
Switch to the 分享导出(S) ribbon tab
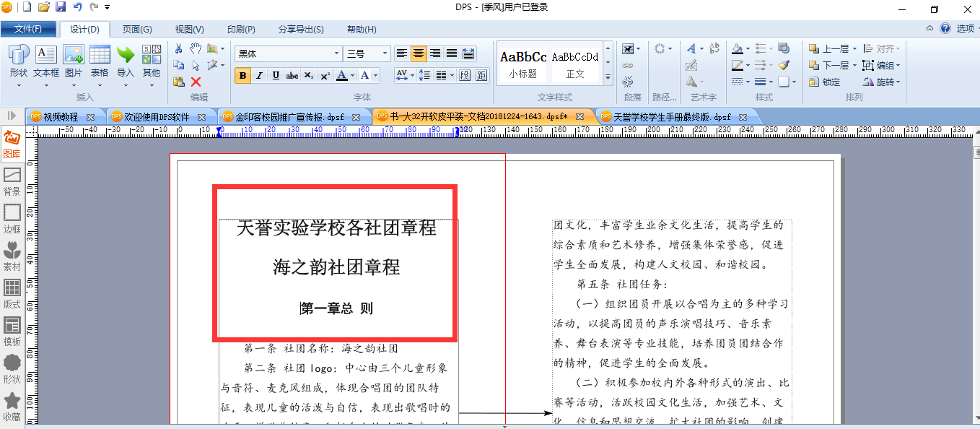pos(301,29)
